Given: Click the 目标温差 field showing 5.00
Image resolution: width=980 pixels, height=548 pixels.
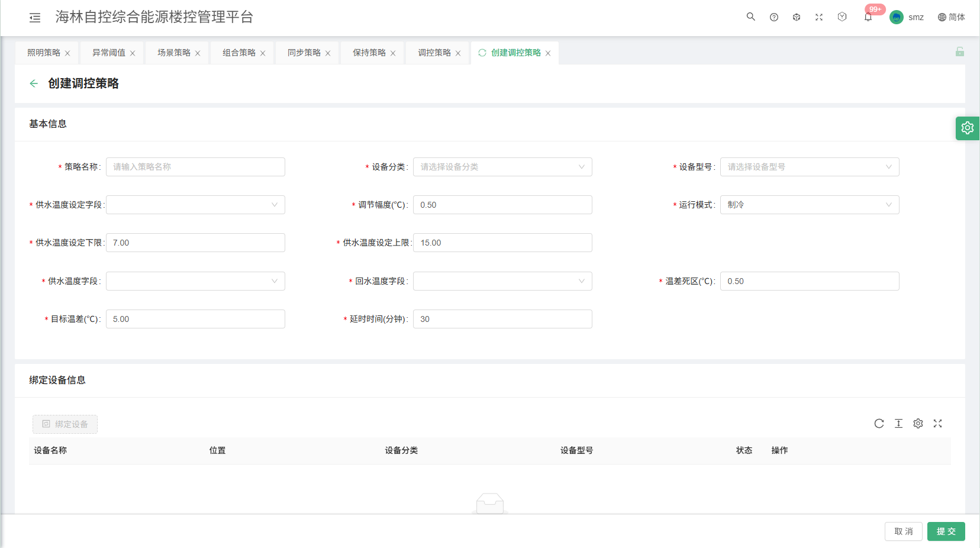Looking at the screenshot, I should (195, 319).
